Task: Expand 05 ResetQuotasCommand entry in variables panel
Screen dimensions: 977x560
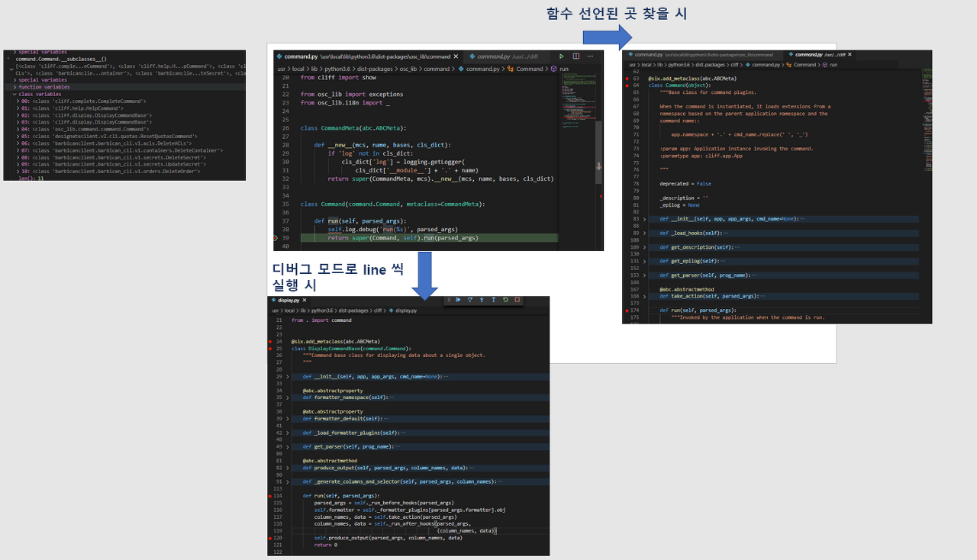Action: click(18, 137)
